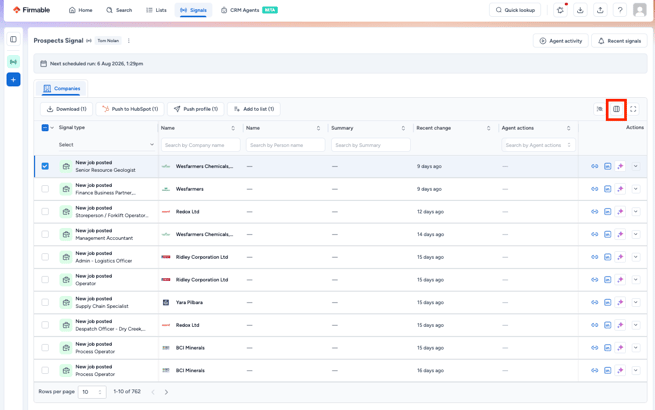Click Search by Company name field
Screen dimensions: 655x410
[x=201, y=145]
